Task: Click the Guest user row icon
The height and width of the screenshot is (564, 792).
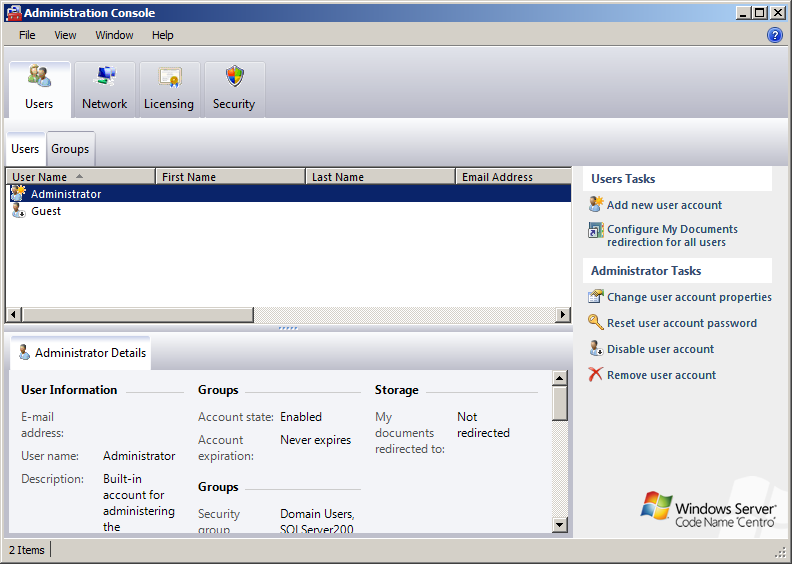Action: point(18,211)
